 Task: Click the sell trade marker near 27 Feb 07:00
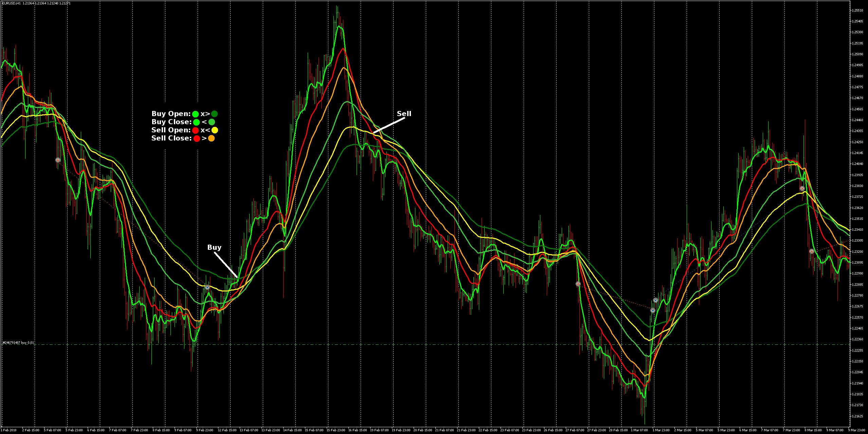pos(578,284)
